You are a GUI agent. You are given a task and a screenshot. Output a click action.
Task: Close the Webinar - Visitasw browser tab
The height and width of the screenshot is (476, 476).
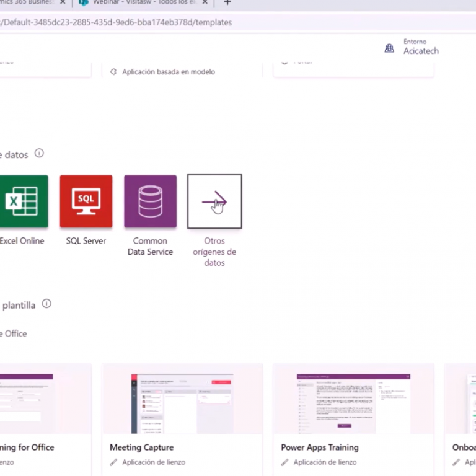205,2
